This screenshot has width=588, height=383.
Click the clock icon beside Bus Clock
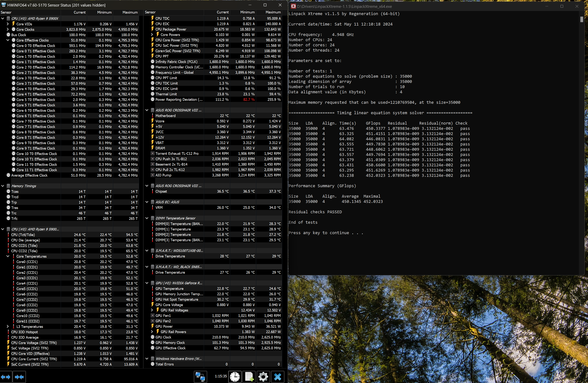click(8, 35)
